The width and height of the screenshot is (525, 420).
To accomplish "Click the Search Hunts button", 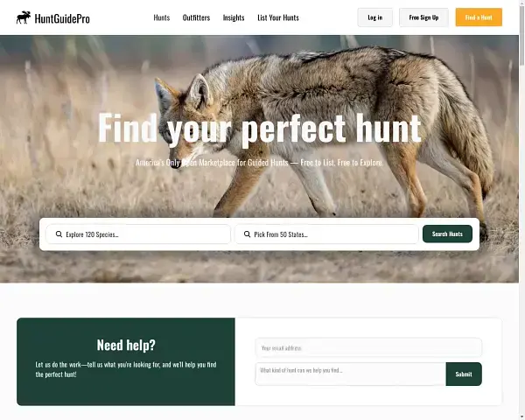I will (447, 234).
